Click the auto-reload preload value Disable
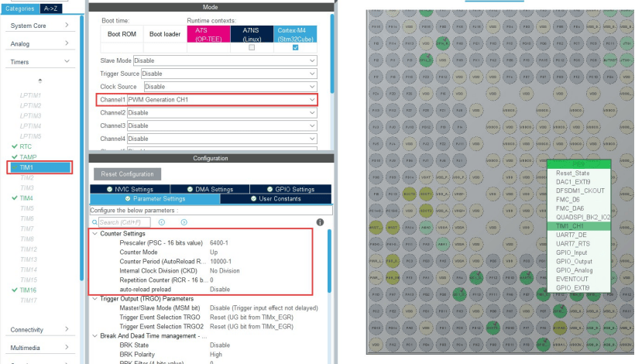This screenshot has height=364, width=635. point(219,290)
